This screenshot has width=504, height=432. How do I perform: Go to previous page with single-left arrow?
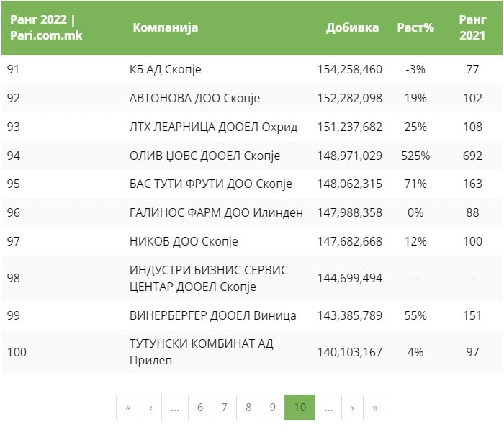pos(150,408)
